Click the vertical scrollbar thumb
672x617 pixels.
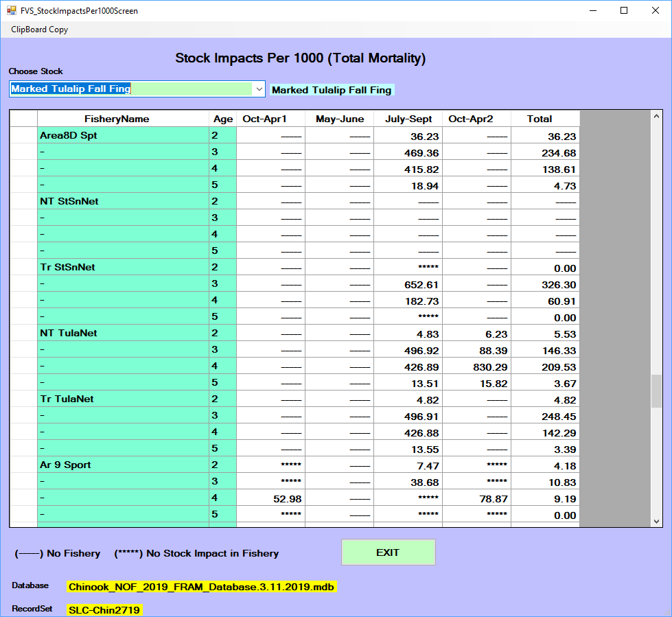tap(656, 391)
